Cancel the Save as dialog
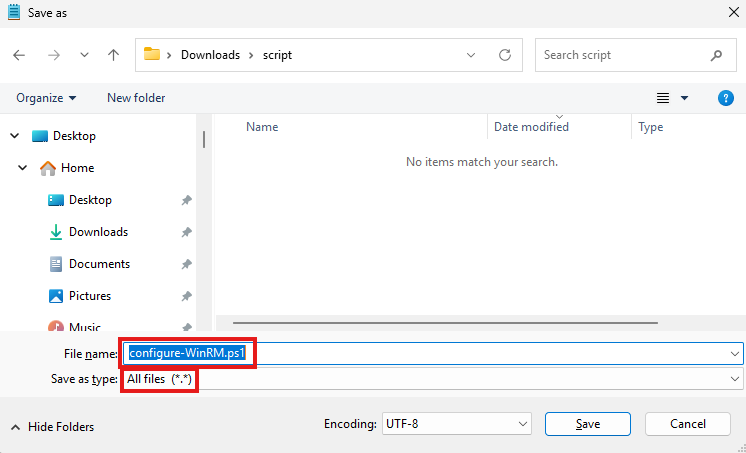746x453 pixels. (x=688, y=424)
